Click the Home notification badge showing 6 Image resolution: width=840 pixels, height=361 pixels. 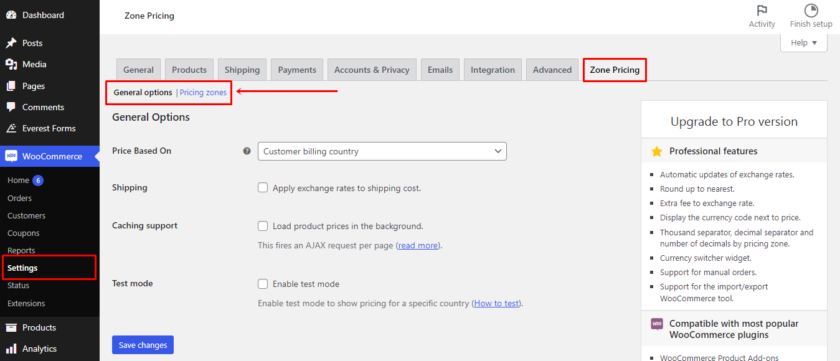[38, 180]
